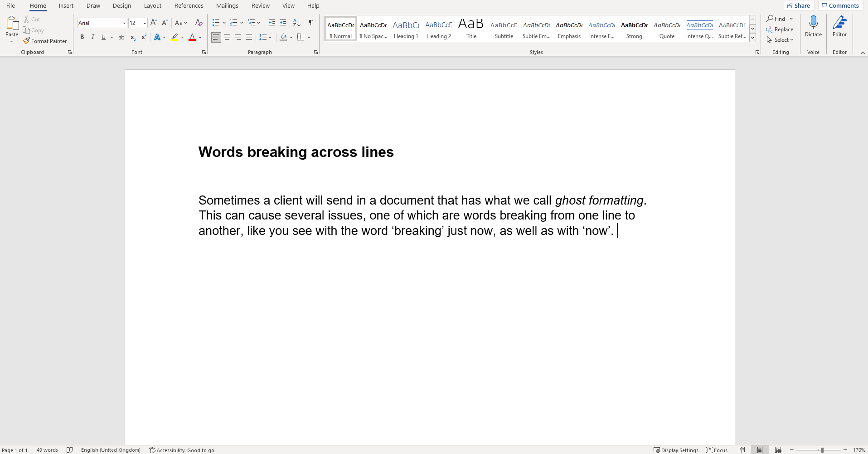This screenshot has width=868, height=454.
Task: Open the Font dropdown list
Action: click(x=124, y=23)
